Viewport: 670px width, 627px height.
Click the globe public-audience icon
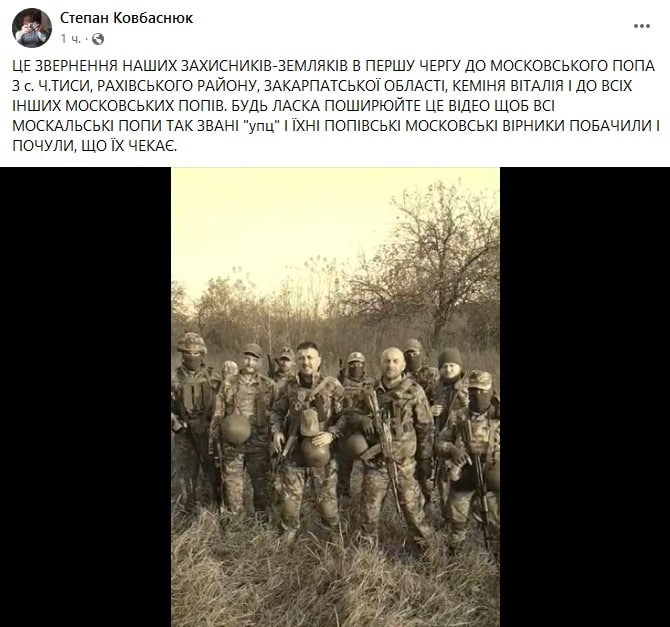coord(98,39)
